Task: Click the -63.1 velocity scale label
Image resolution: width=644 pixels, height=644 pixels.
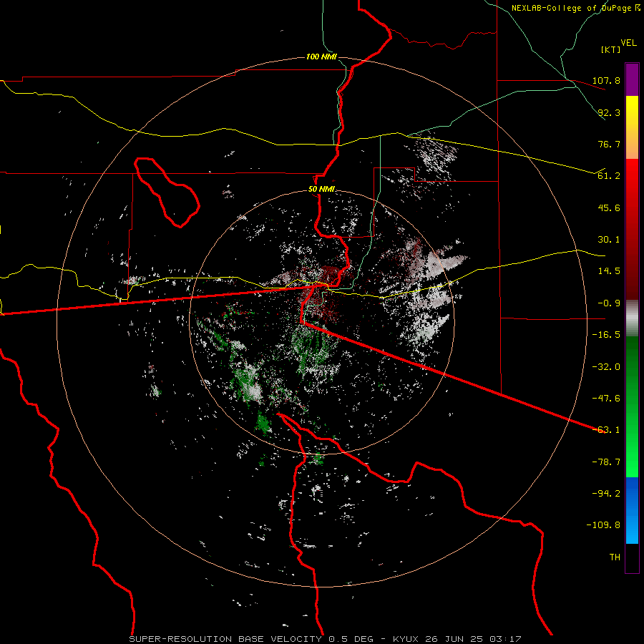Action: [606, 430]
